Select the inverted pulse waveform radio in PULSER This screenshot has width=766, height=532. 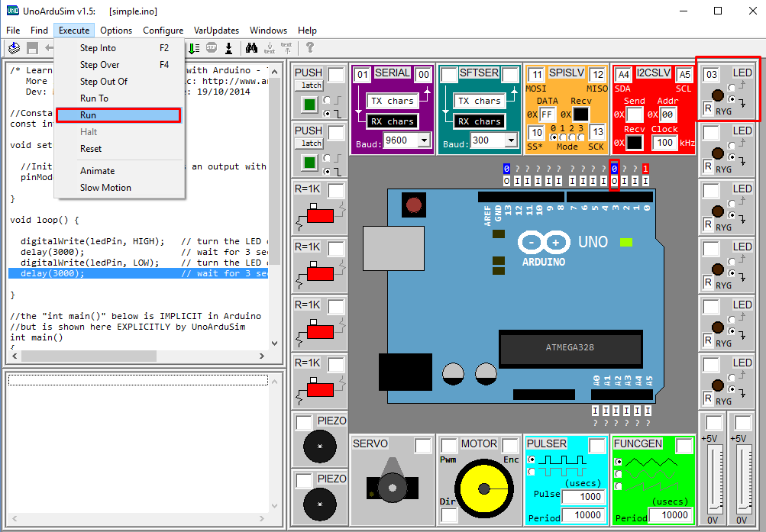tap(532, 472)
